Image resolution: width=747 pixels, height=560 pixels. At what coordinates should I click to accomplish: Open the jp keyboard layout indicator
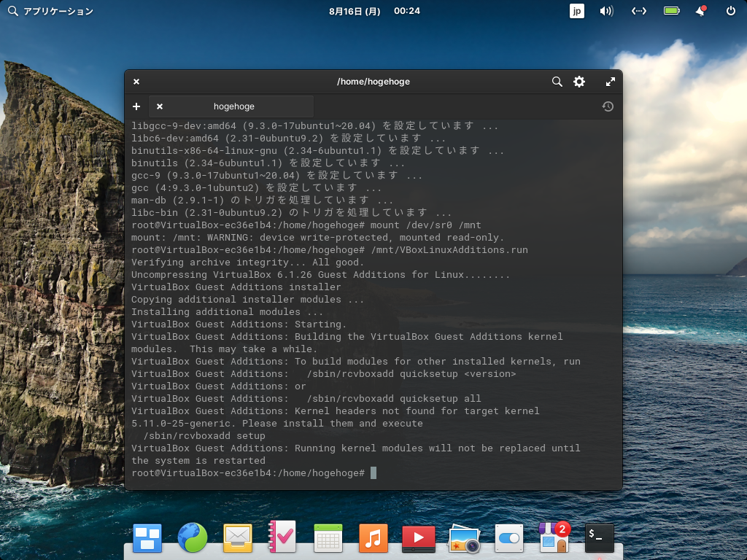pos(576,11)
